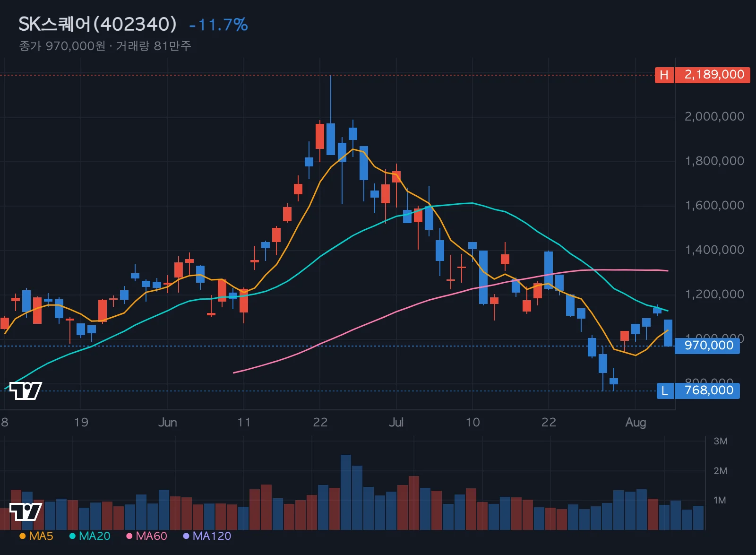Click the 1,600,000 price axis label
The height and width of the screenshot is (555, 756).
click(714, 205)
